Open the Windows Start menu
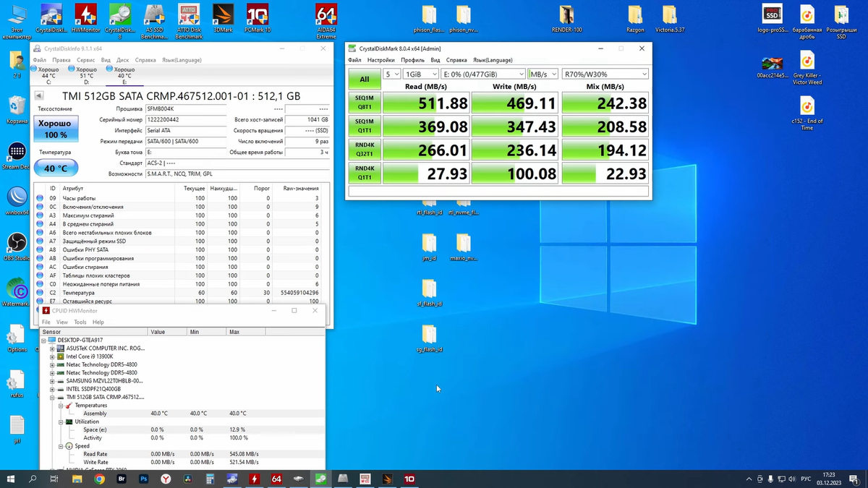This screenshot has width=868, height=488. coord(11,479)
